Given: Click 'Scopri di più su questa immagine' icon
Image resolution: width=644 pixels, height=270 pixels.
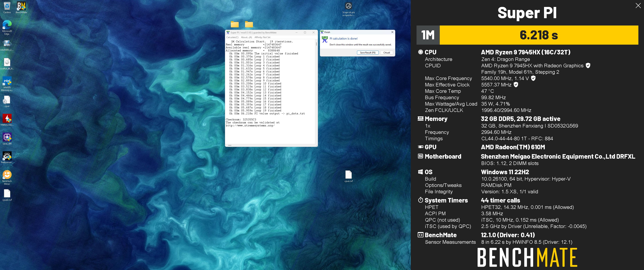Looking at the screenshot, I should [349, 9].
